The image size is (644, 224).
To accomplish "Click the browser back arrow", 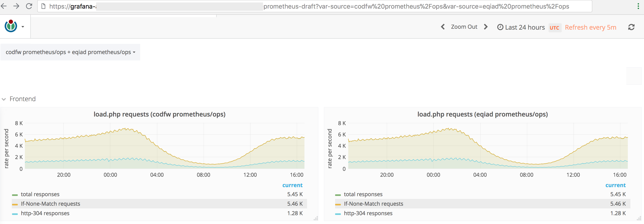I will click(x=5, y=6).
